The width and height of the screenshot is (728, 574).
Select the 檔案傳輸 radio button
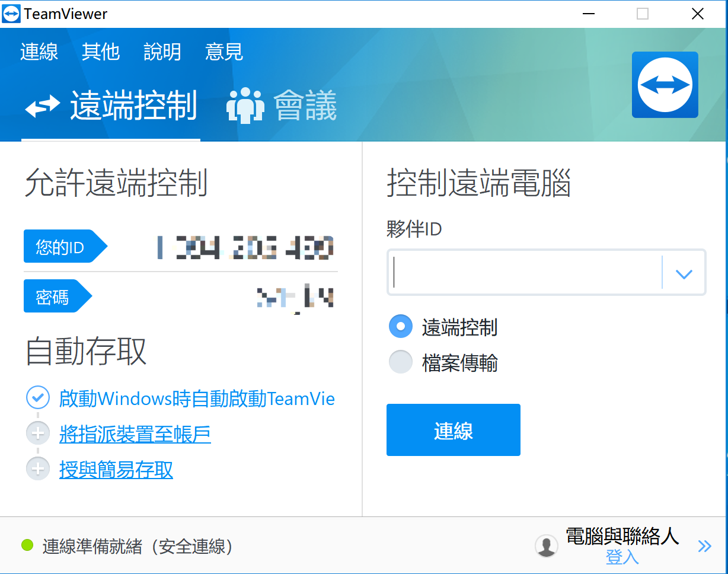point(400,362)
